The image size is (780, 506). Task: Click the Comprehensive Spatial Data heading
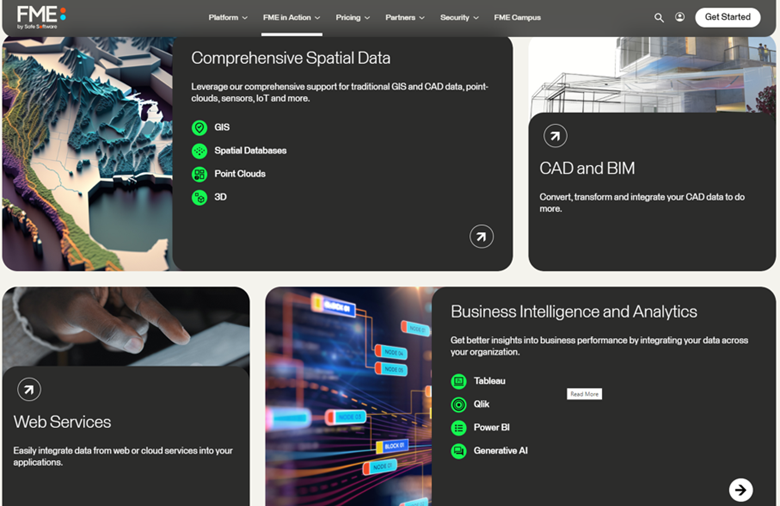(291, 58)
